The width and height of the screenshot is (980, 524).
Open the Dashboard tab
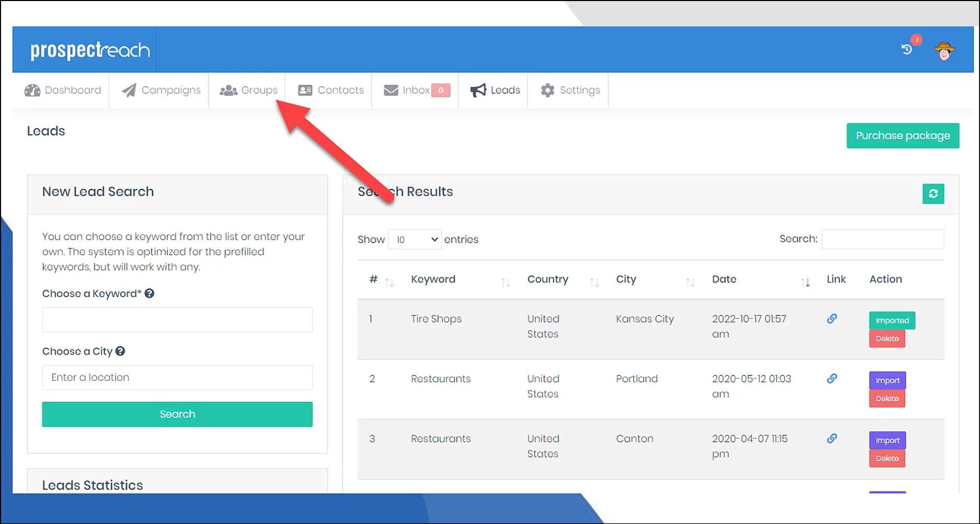(63, 90)
